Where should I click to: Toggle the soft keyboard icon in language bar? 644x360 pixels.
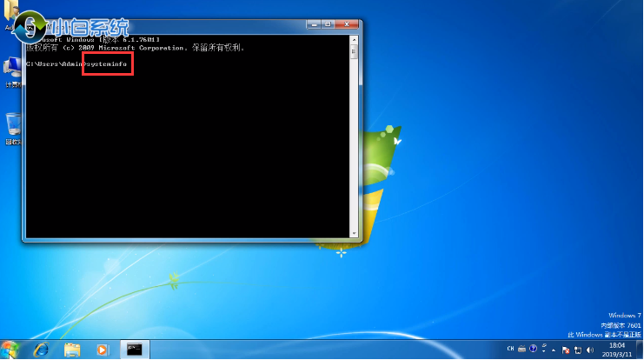coord(521,350)
